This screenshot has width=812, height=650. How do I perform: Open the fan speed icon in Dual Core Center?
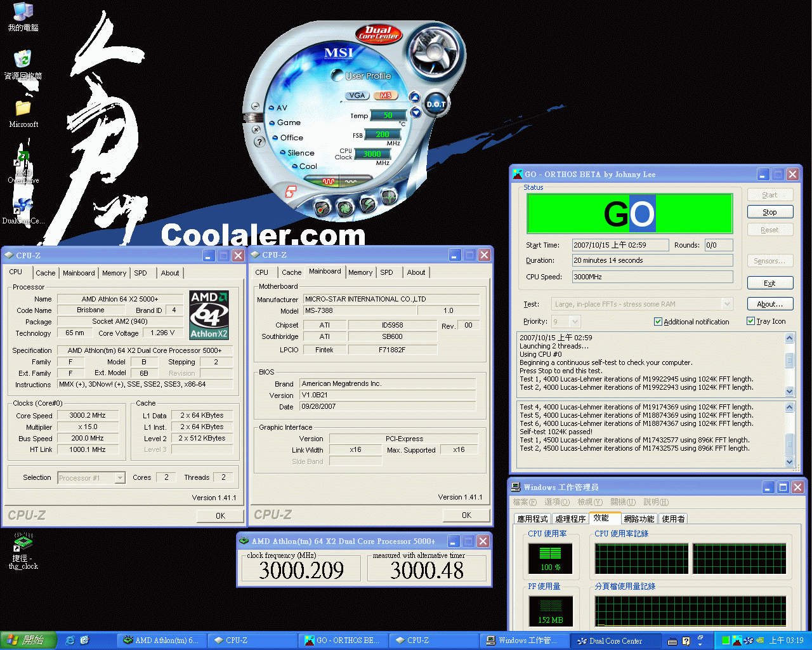tap(344, 207)
